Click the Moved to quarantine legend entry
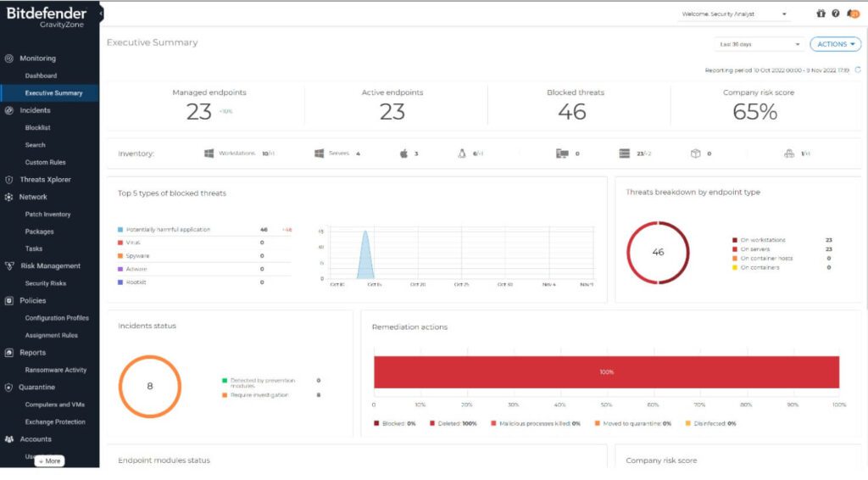This screenshot has width=868, height=480. click(x=632, y=423)
